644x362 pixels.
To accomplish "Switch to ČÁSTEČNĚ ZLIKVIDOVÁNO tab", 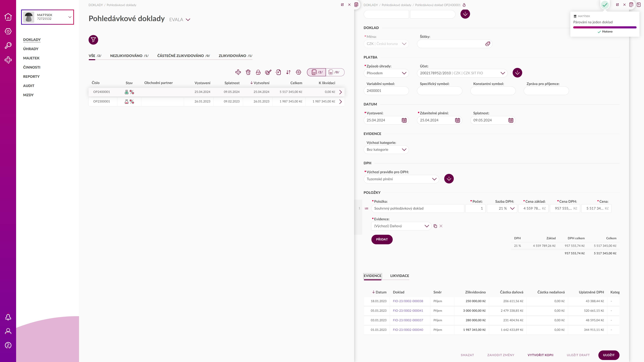I will (x=184, y=56).
